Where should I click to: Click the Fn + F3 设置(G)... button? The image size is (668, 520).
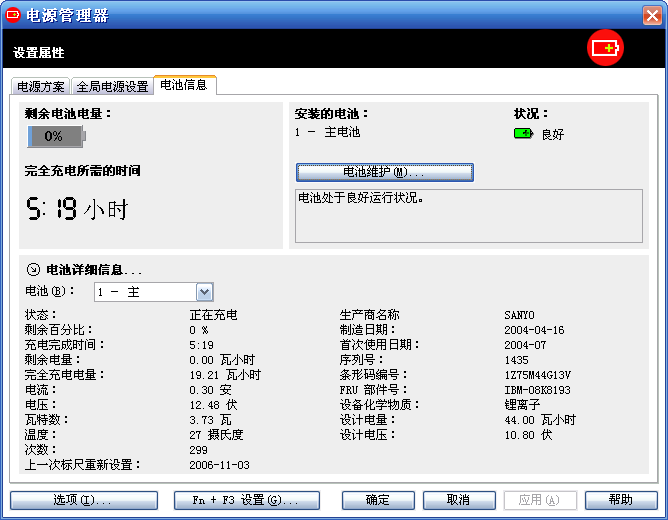click(x=246, y=500)
